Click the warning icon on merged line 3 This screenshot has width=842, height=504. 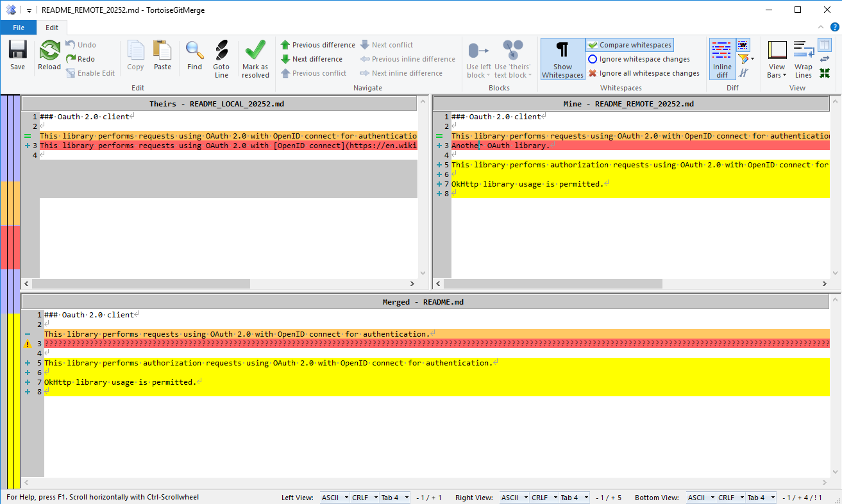point(28,344)
